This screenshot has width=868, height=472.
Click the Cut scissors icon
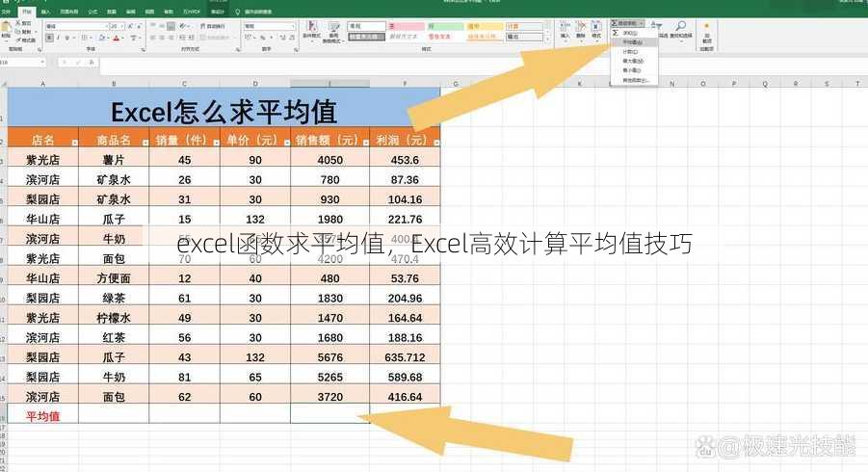coord(17,23)
